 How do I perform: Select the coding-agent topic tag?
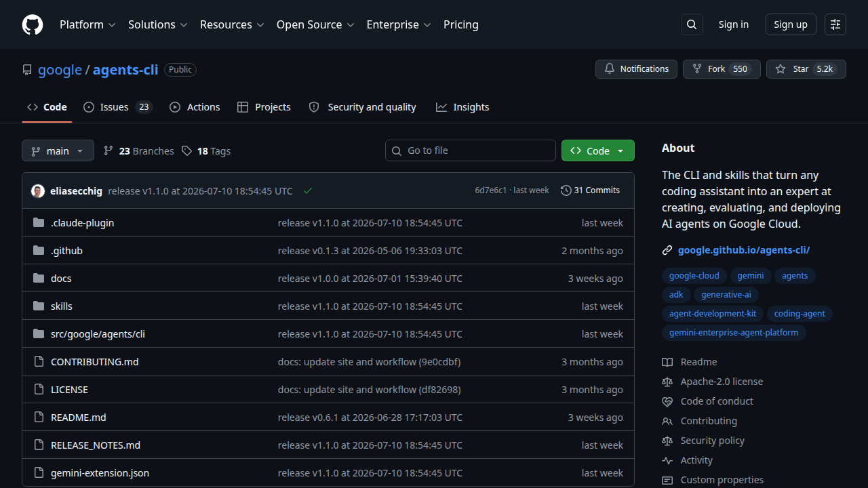800,314
